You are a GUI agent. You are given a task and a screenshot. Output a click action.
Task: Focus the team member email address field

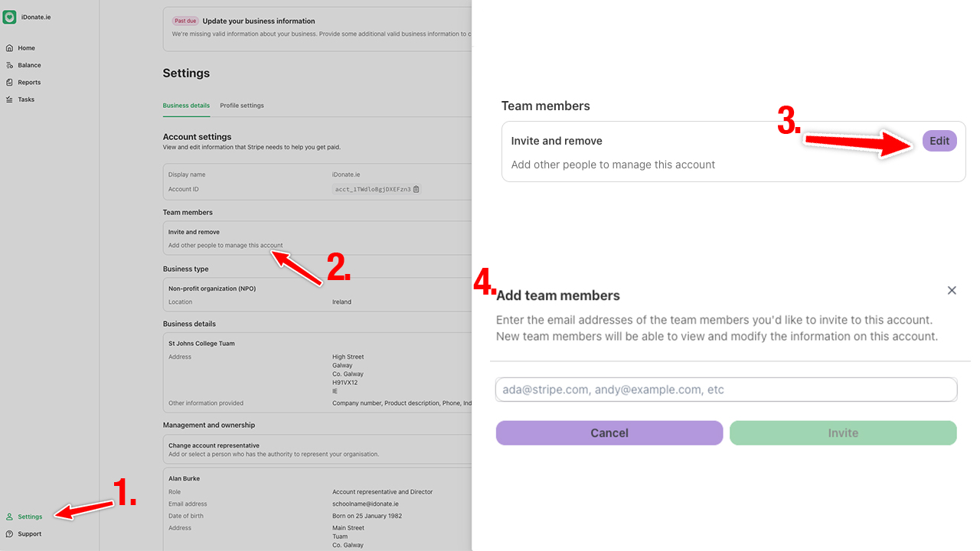click(x=727, y=390)
